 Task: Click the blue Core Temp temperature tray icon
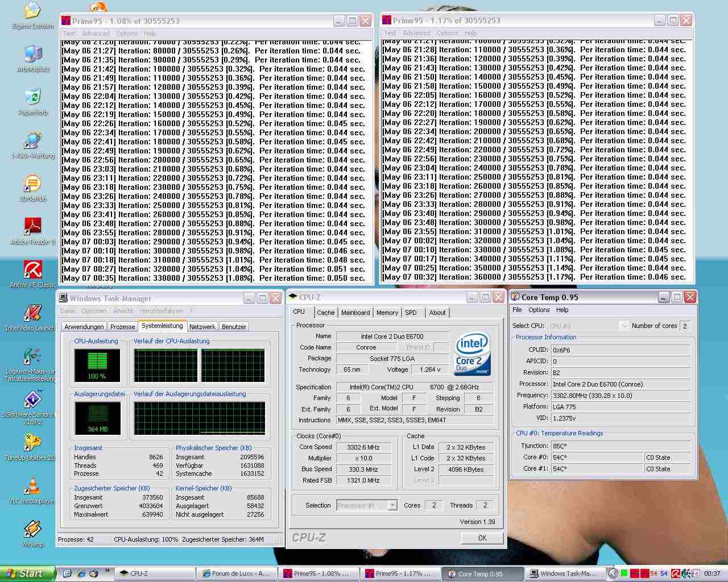point(664,573)
